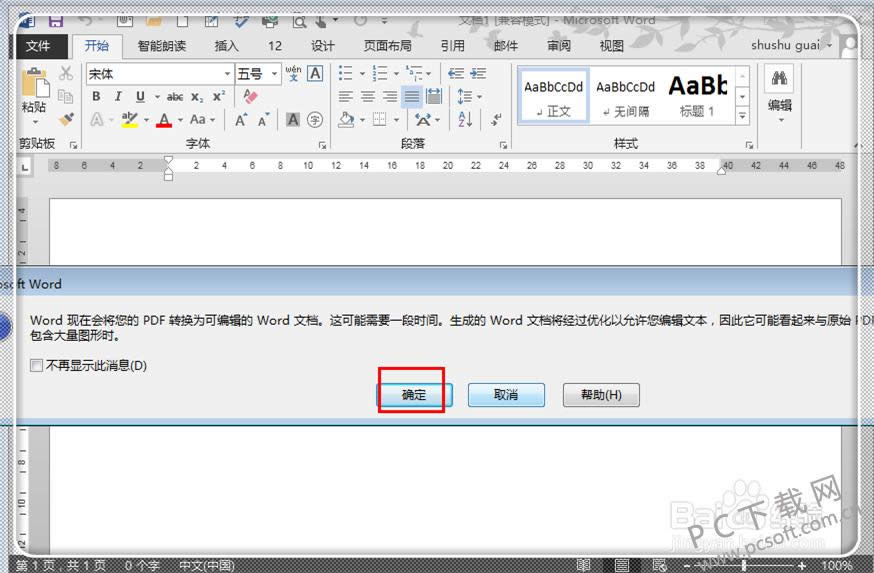Increase font size with grow icon

coord(241,119)
